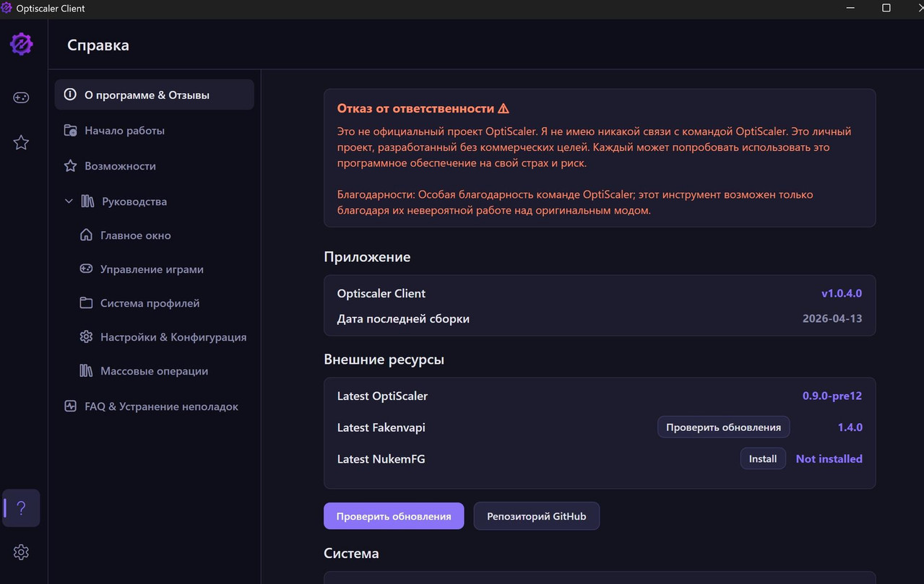
Task: Minimize the Optiscaler Client window
Action: (x=850, y=8)
